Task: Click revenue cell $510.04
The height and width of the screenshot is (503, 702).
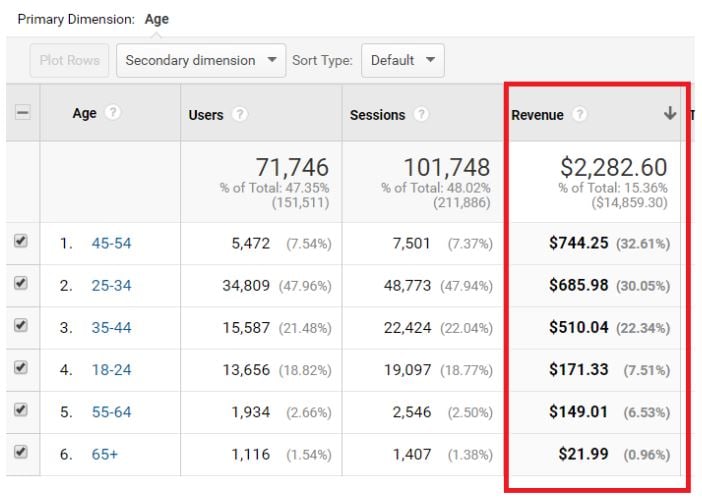Action: click(578, 327)
